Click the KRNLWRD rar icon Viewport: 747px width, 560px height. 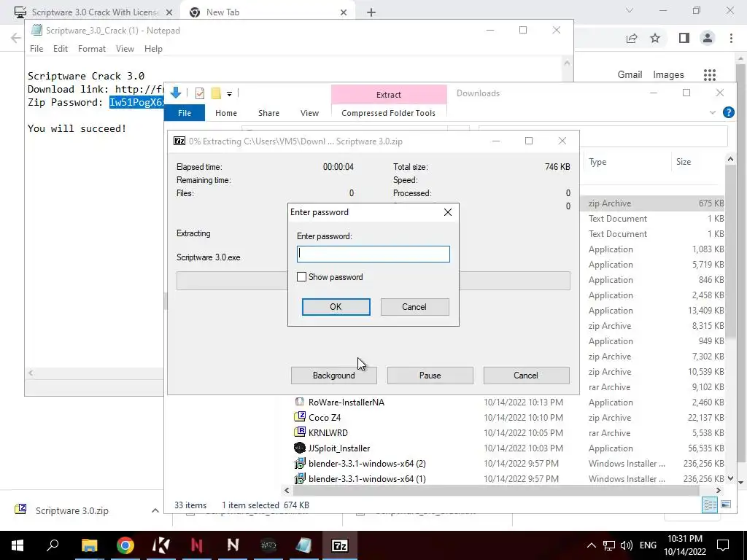coord(300,432)
